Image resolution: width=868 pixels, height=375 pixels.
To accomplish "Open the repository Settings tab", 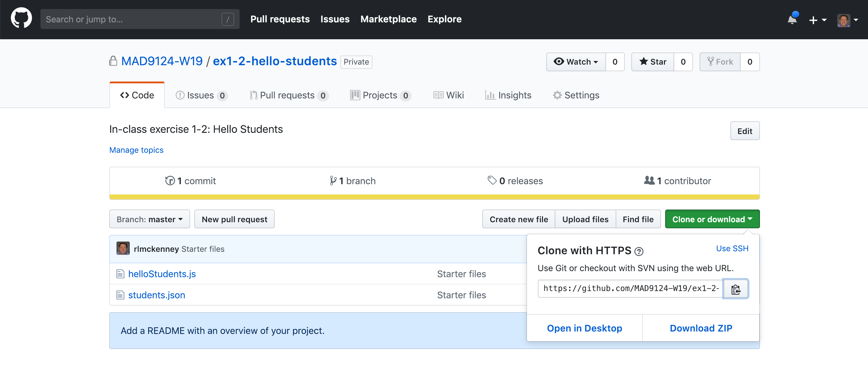I will point(576,95).
